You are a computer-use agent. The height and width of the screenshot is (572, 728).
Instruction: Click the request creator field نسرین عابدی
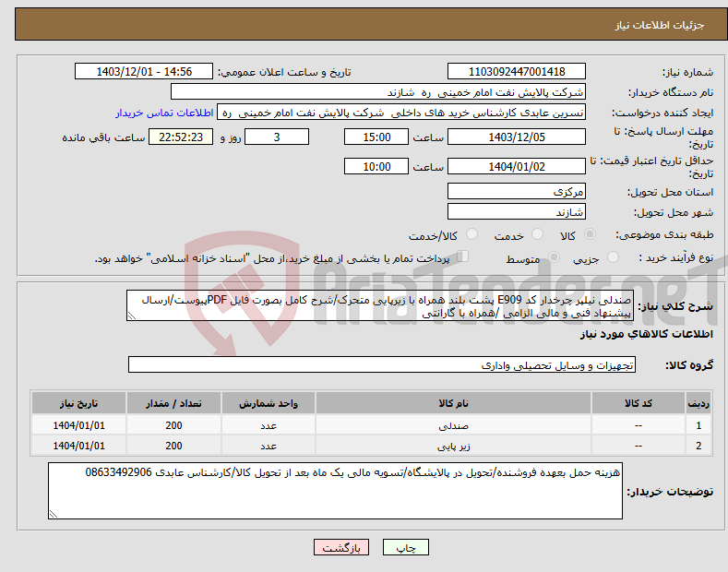click(x=401, y=113)
